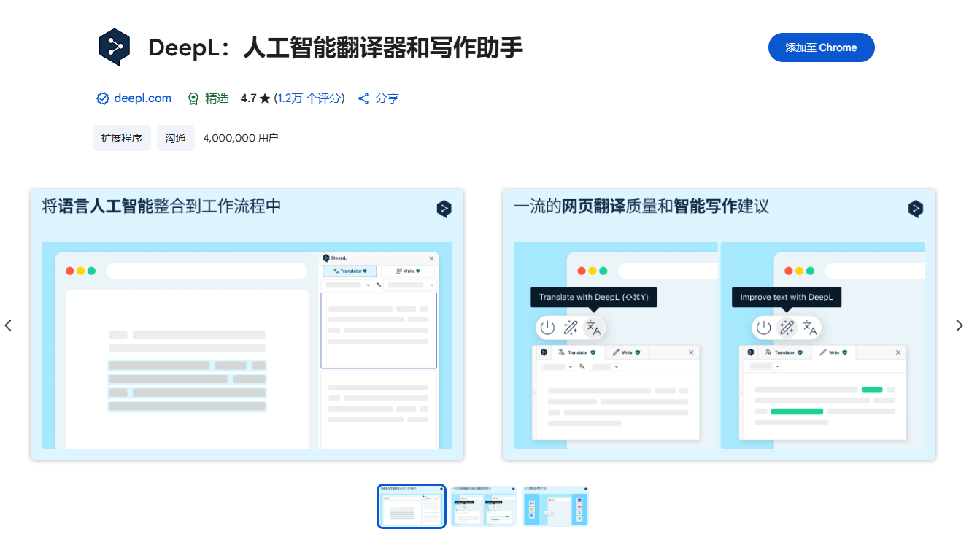Click the star icon beside 4.7
This screenshot has height=537, width=980.
click(265, 98)
